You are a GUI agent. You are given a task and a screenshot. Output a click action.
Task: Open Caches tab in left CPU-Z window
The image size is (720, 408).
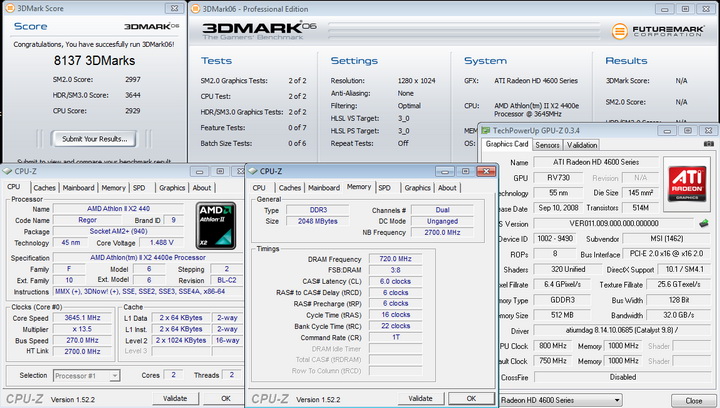[45, 188]
